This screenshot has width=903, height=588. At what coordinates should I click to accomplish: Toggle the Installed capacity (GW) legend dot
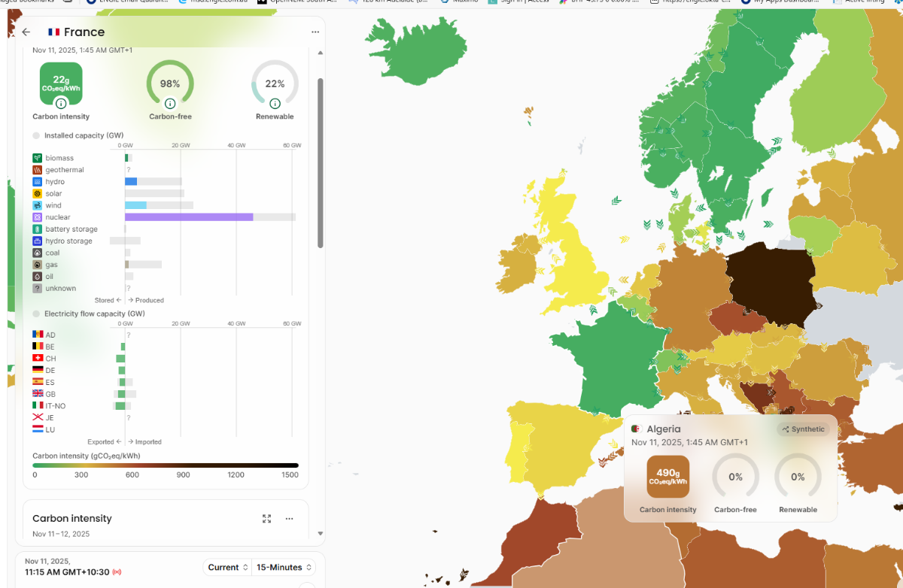pyautogui.click(x=36, y=136)
